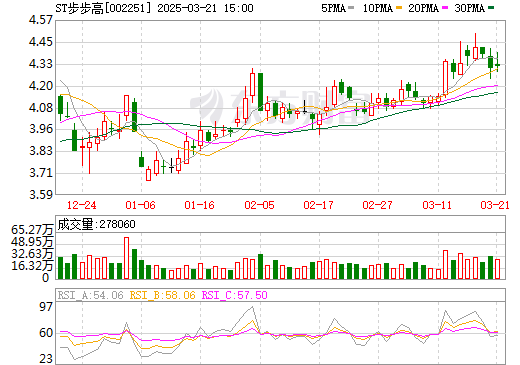Click the 02-05 date axis label

click(259, 205)
